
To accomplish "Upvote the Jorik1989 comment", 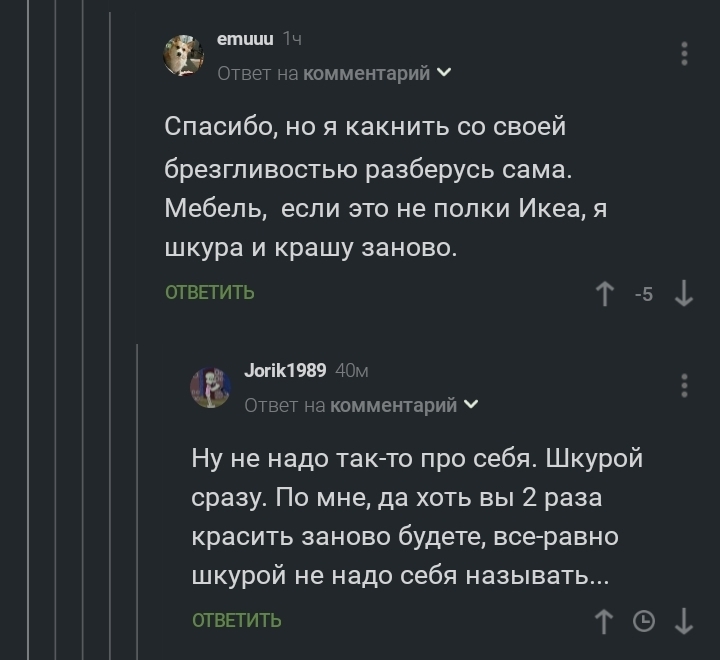I will [x=603, y=622].
